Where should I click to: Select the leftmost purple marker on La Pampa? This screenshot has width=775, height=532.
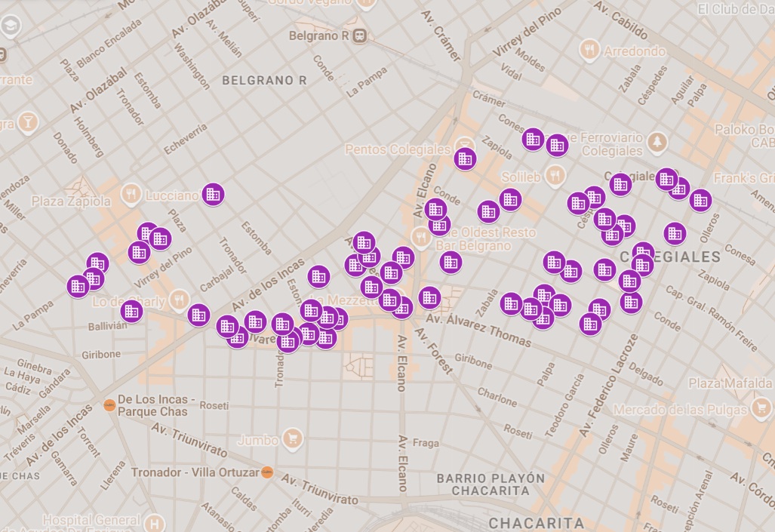click(x=78, y=286)
